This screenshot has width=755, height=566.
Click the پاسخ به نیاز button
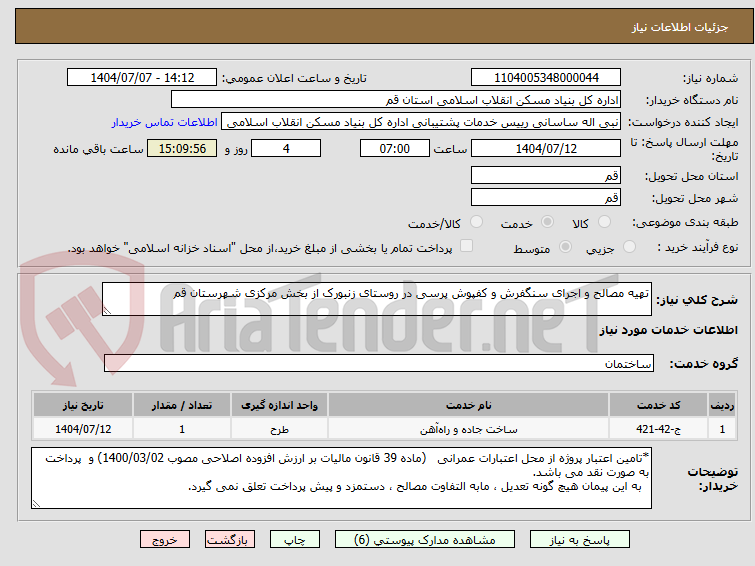[580, 540]
